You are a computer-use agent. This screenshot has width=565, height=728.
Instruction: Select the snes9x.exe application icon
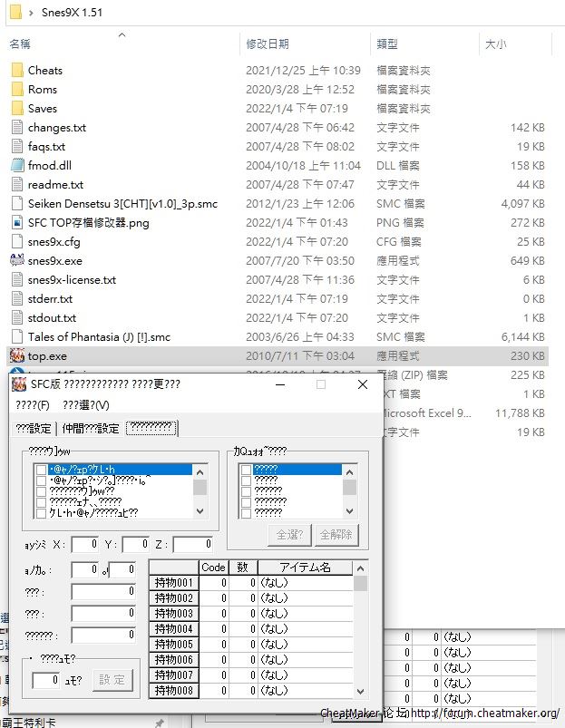tap(16, 261)
